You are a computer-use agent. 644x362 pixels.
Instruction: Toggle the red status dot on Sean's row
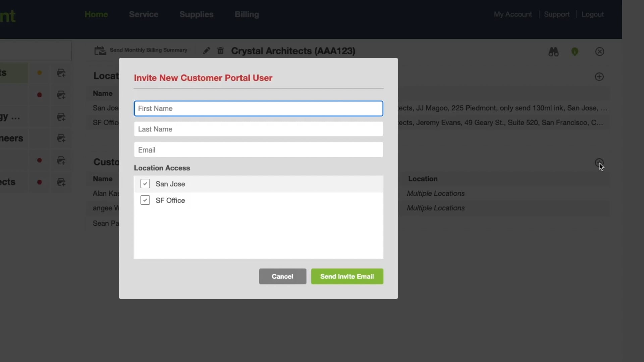tap(40, 182)
